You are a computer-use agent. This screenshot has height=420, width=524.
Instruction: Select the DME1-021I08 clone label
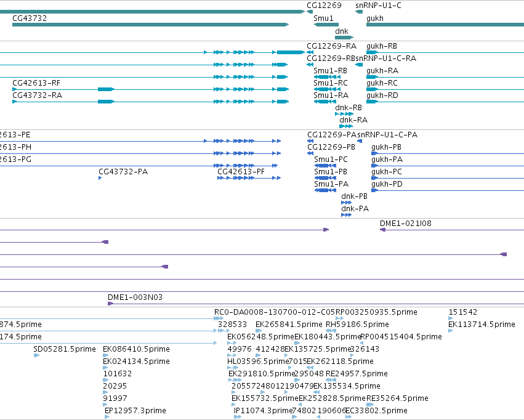point(405,223)
